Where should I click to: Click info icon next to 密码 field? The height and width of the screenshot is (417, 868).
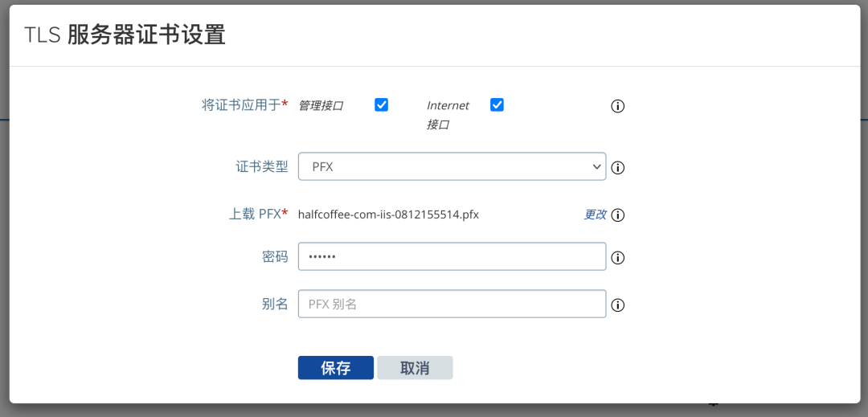click(x=618, y=258)
